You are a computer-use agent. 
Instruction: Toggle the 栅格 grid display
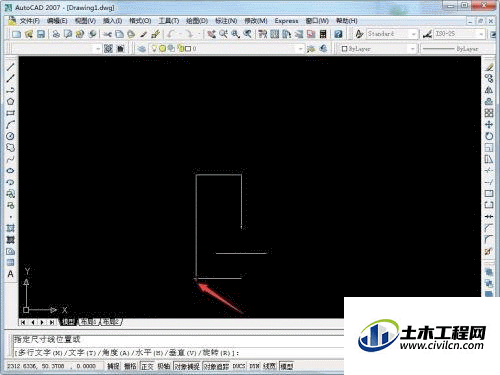(130, 366)
